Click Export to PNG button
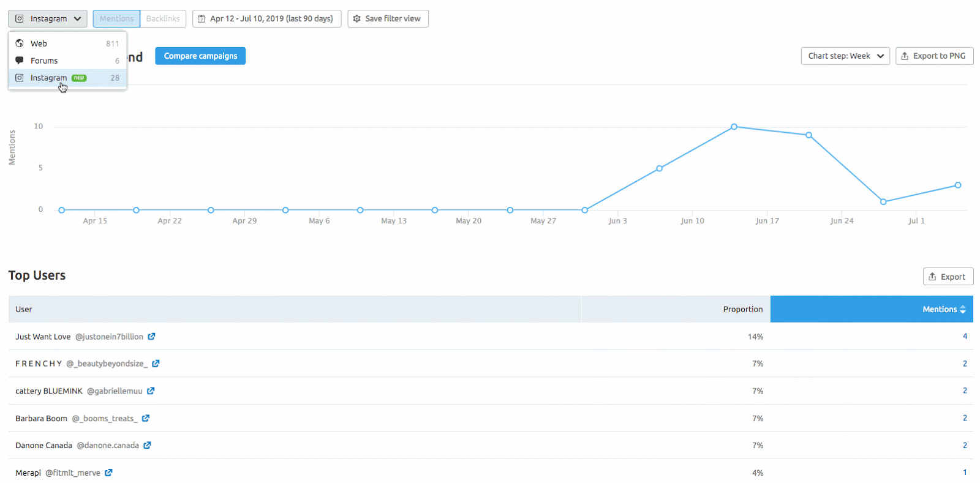Screen dimensions: 980x483 point(934,56)
